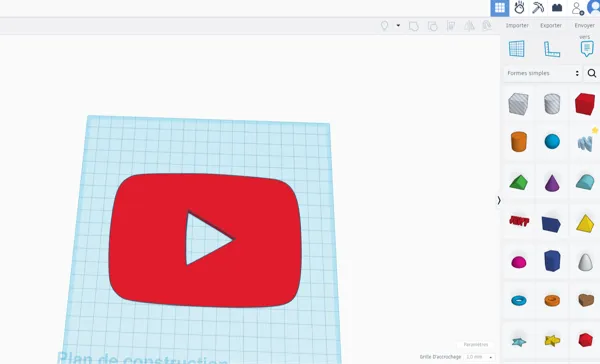Select the Notes tool icon
600x364 pixels.
[587, 49]
